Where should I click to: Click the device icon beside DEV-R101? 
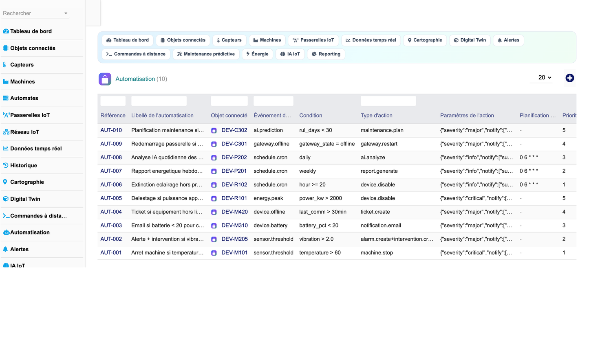214,199
